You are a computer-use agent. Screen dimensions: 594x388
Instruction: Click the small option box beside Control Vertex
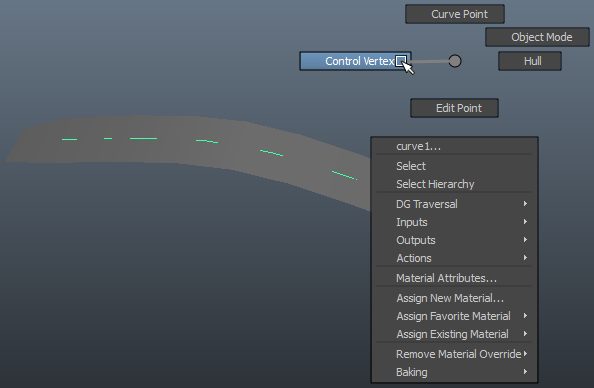tap(400, 61)
